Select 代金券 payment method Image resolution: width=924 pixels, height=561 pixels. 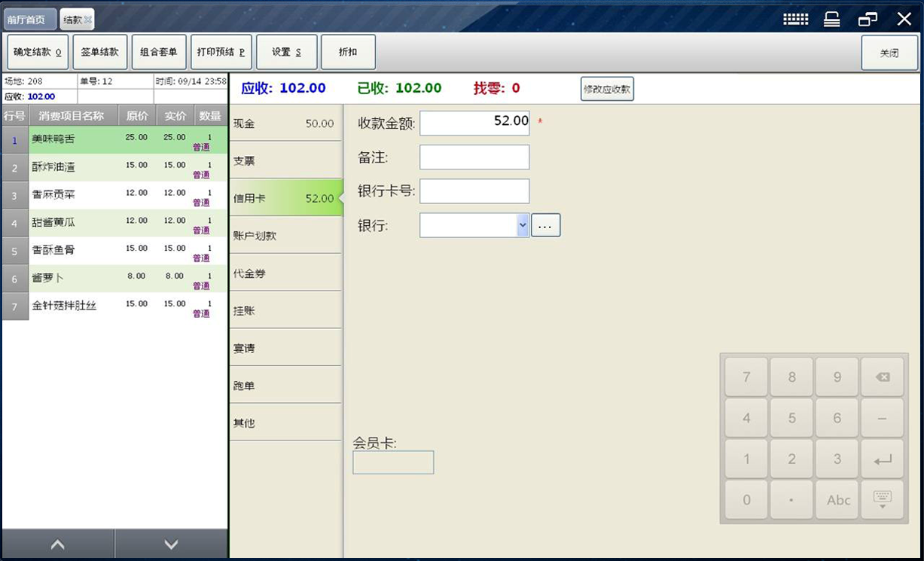(285, 273)
